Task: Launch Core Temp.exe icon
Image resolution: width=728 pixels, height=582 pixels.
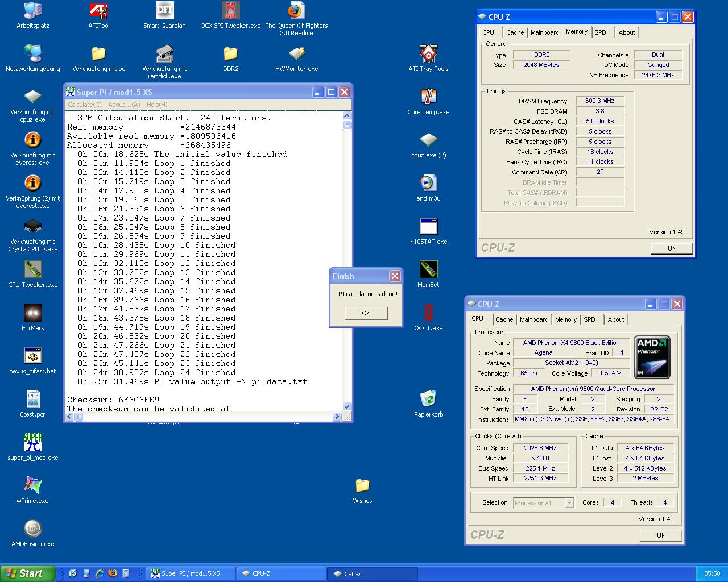Action: click(x=428, y=102)
